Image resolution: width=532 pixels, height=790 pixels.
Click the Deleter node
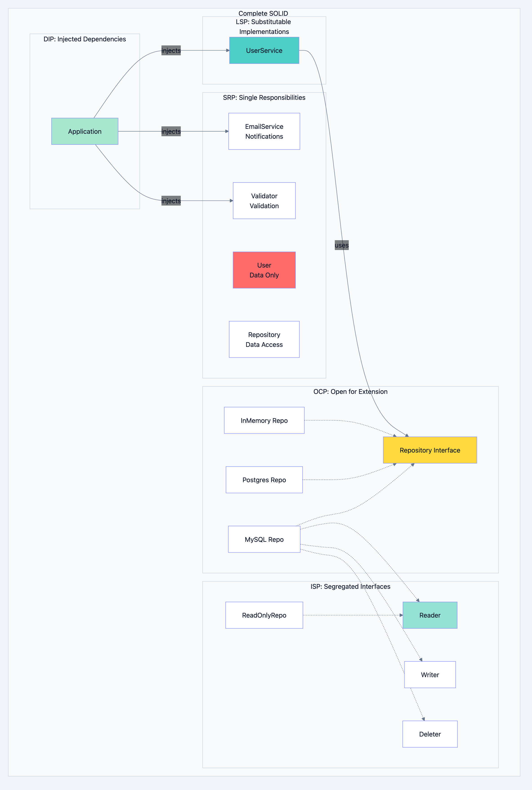(x=430, y=734)
